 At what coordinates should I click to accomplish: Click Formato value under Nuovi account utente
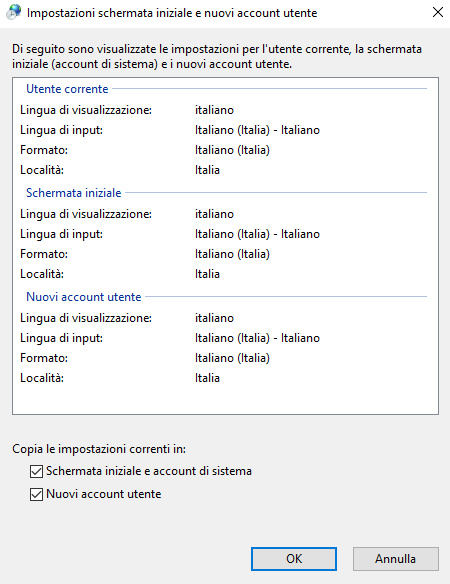pyautogui.click(x=232, y=358)
